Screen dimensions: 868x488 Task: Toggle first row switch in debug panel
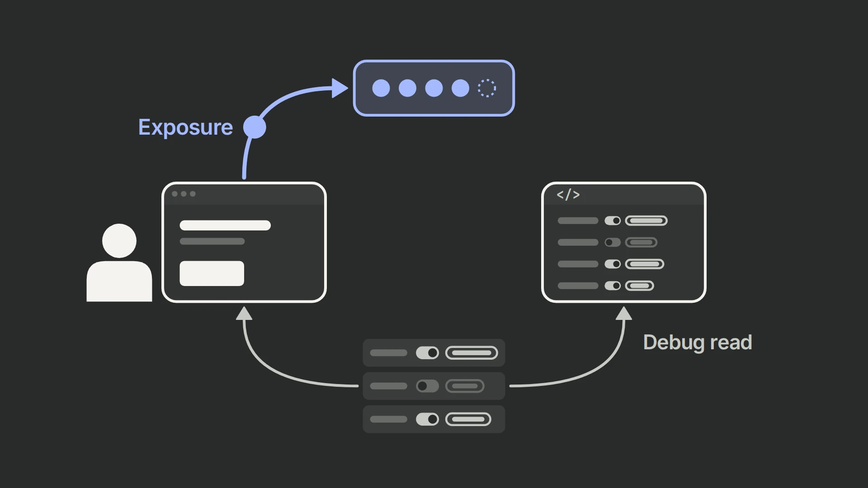[x=613, y=221]
